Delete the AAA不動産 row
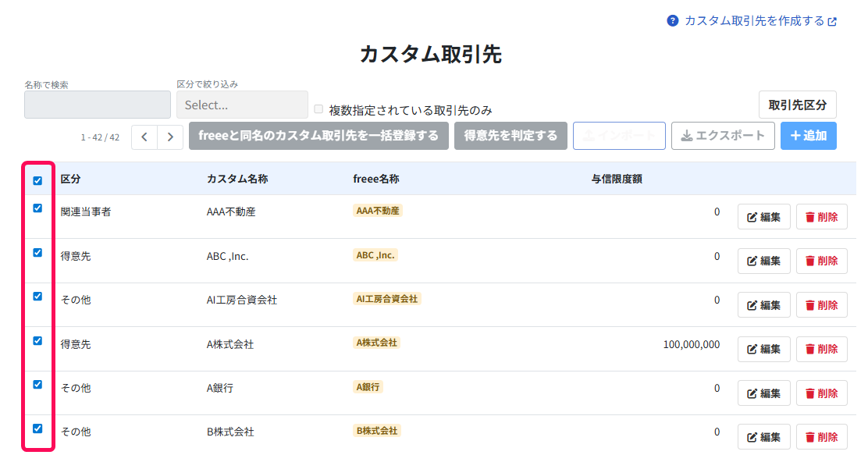The width and height of the screenshot is (868, 455). (x=821, y=217)
